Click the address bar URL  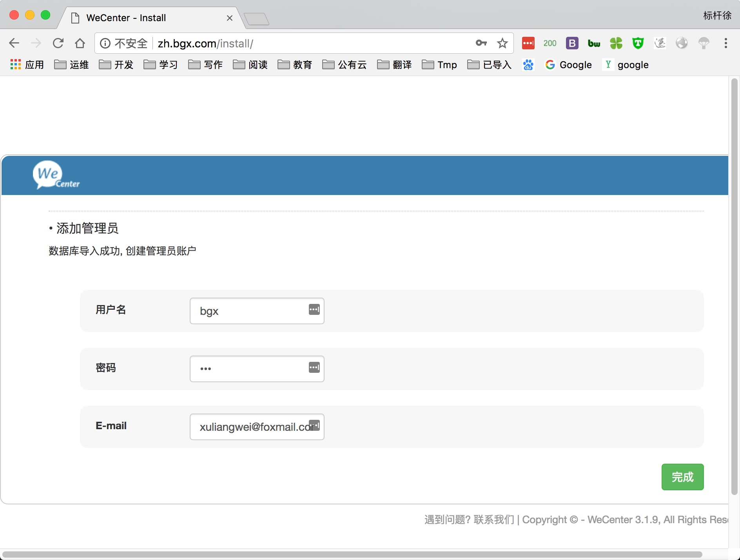click(205, 43)
